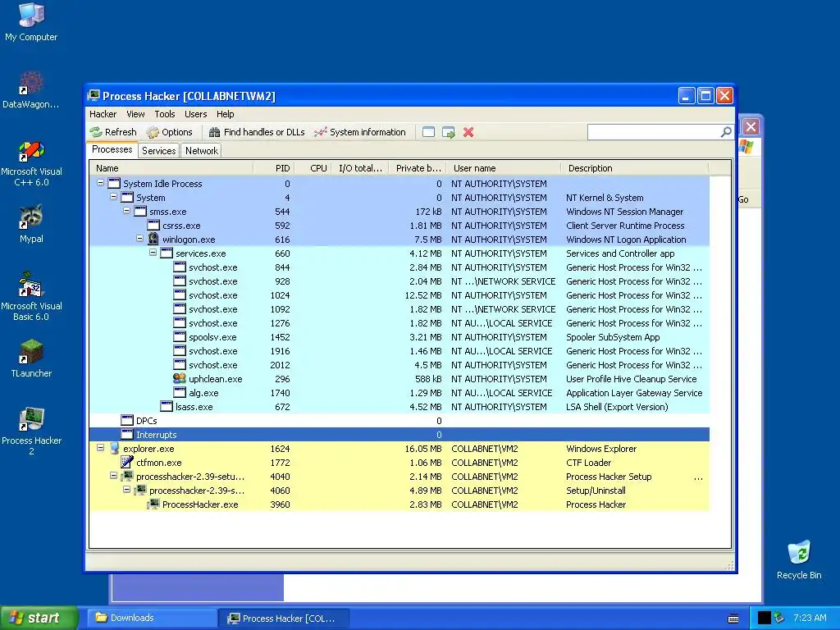Viewport: 840px width, 630px height.
Task: Open the Options toolbar button
Action: (169, 132)
